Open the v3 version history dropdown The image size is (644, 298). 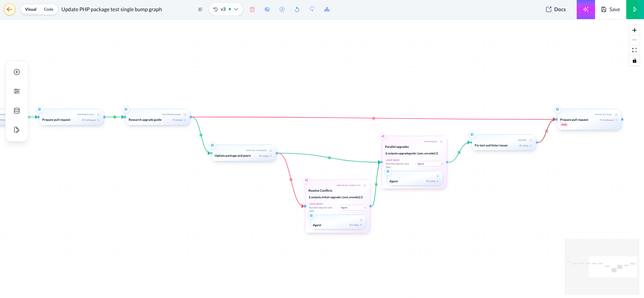pyautogui.click(x=226, y=9)
